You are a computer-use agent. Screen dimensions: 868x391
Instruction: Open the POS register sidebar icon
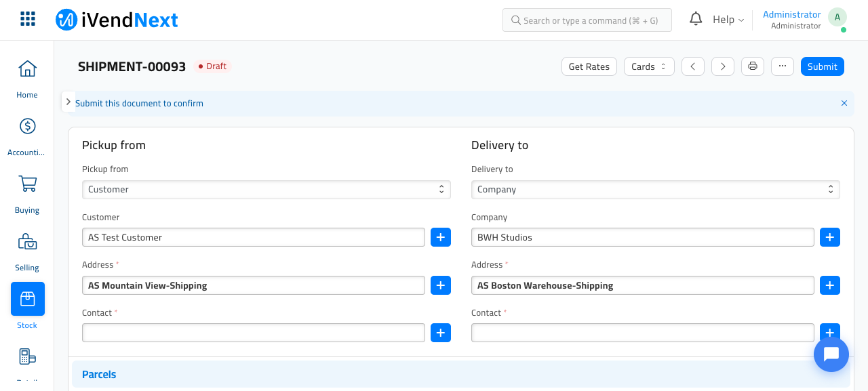27,356
